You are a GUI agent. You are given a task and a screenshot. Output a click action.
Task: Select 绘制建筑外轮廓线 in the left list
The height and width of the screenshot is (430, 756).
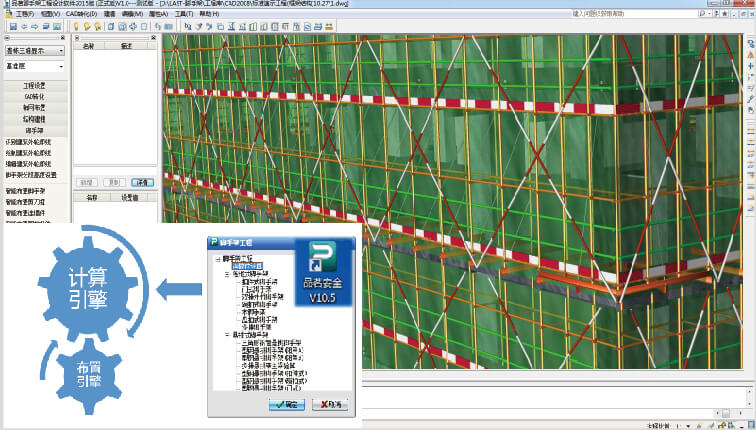pyautogui.click(x=28, y=153)
